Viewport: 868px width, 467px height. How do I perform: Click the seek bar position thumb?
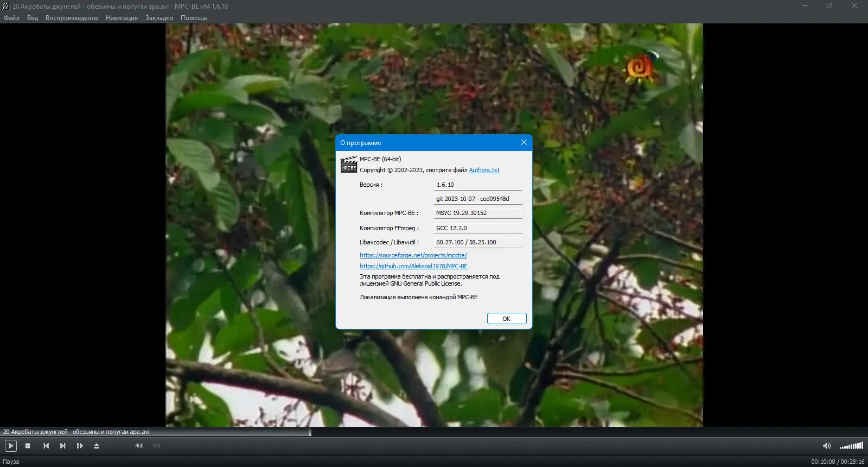tap(310, 432)
